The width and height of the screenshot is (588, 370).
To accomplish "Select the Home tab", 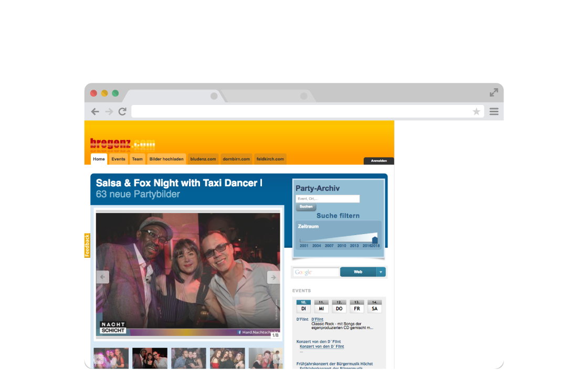I will [x=99, y=159].
